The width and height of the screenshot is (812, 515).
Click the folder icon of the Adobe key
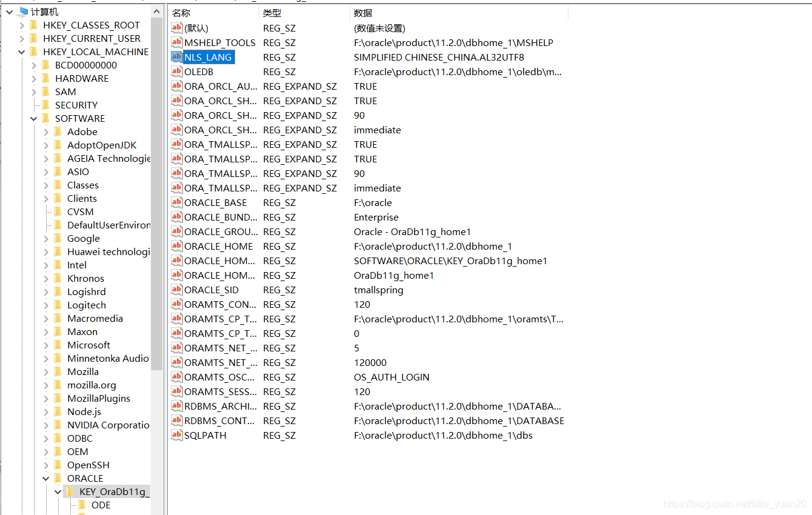58,131
